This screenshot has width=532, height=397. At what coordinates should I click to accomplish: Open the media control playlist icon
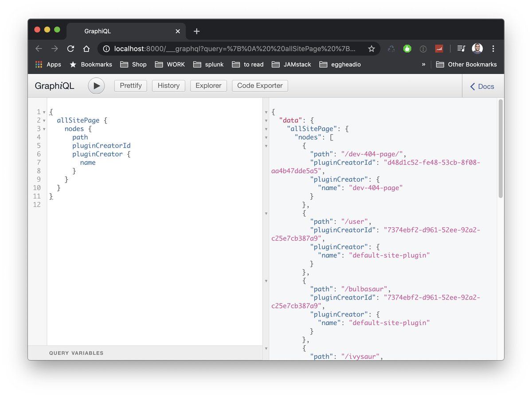point(461,49)
